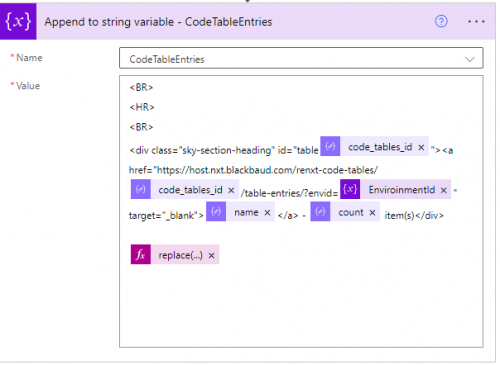
Task: Click the Append to string variable title
Action: 158,22
